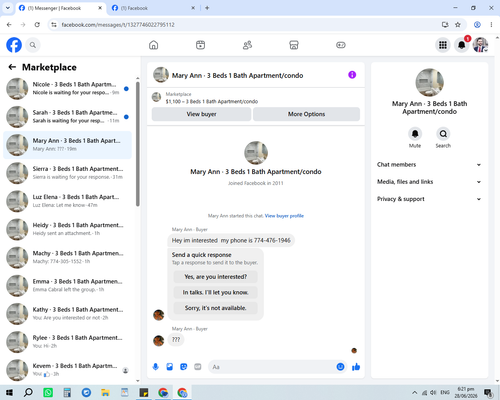Attach a photo with the image icon
The image size is (500, 400).
[170, 367]
